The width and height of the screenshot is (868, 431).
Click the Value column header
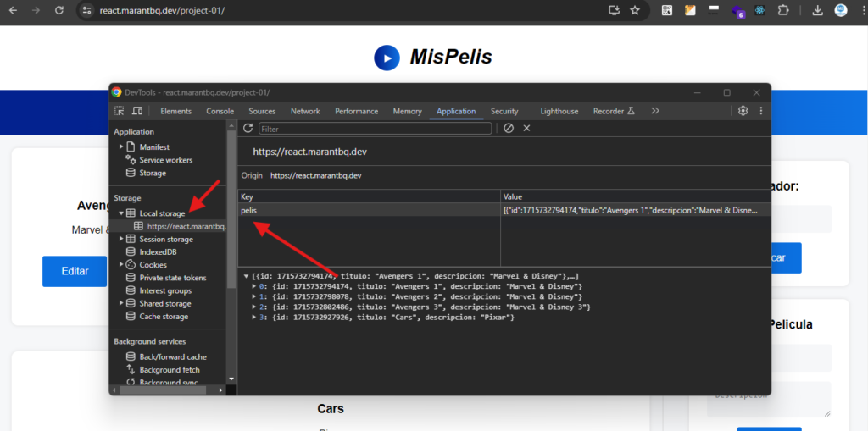(636, 196)
